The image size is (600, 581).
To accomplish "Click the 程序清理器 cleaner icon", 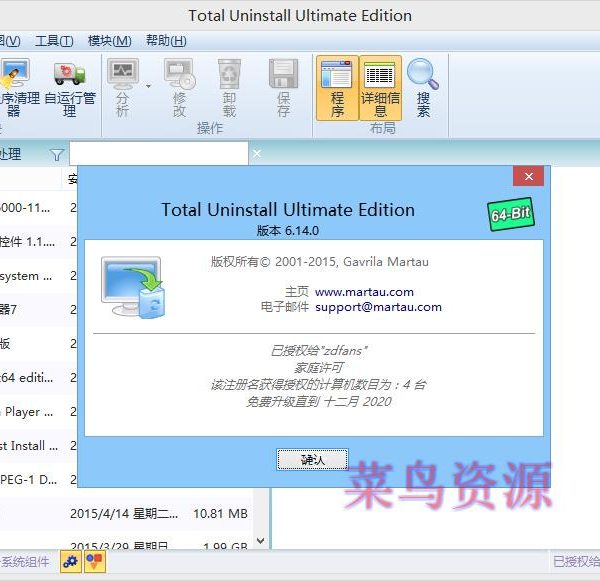I will (x=16, y=75).
